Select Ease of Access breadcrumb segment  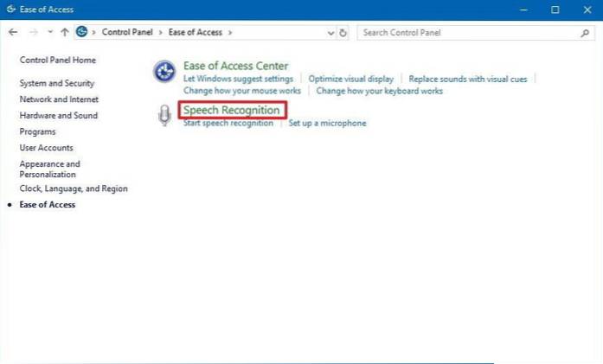tap(196, 32)
